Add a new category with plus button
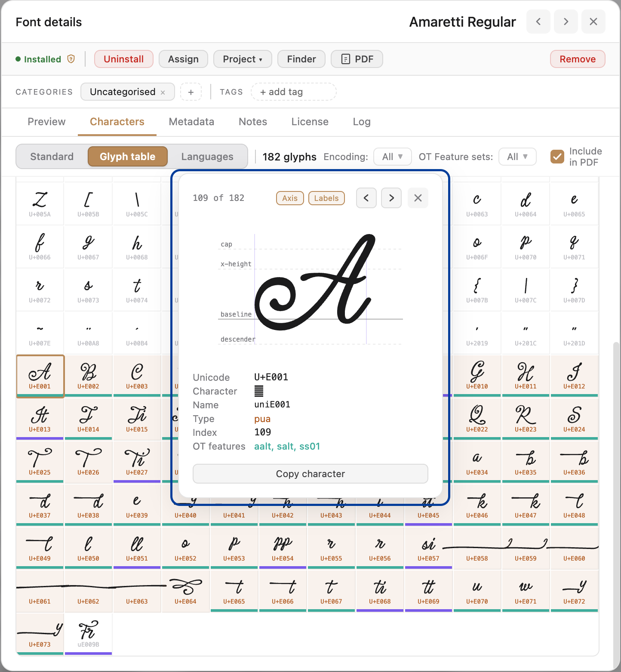This screenshot has height=672, width=621. pos(191,92)
